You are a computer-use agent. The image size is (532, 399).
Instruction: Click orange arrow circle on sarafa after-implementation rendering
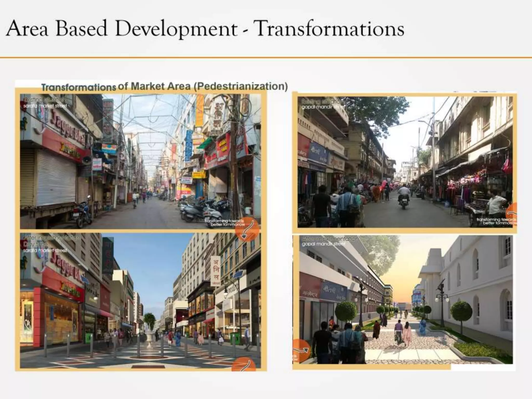244,364
